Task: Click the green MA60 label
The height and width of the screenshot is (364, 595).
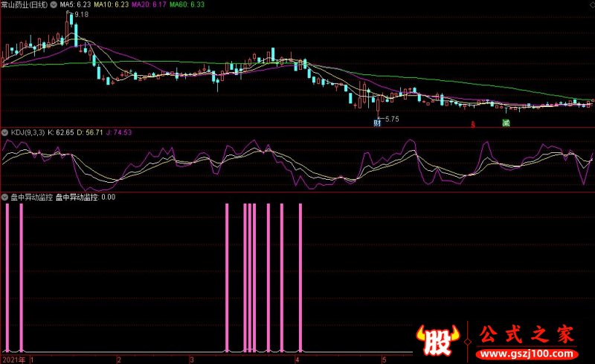Action: coord(187,4)
